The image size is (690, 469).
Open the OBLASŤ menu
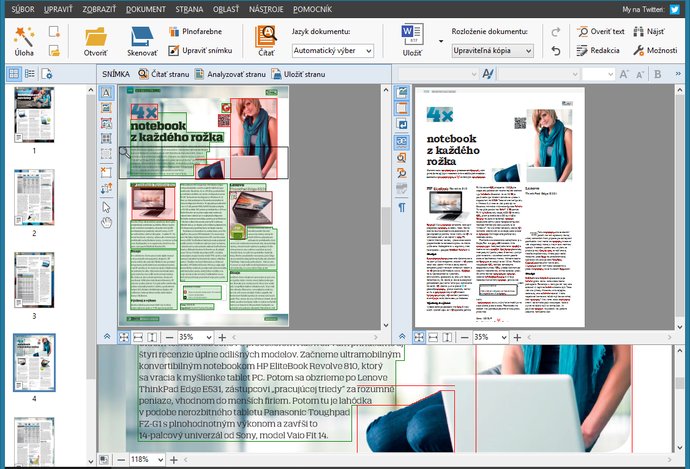pyautogui.click(x=226, y=9)
